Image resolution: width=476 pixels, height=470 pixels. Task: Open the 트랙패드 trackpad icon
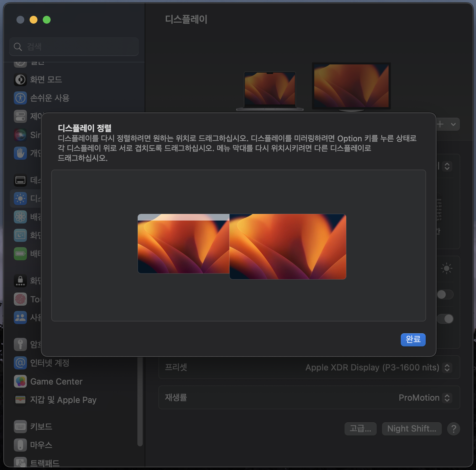pyautogui.click(x=20, y=462)
